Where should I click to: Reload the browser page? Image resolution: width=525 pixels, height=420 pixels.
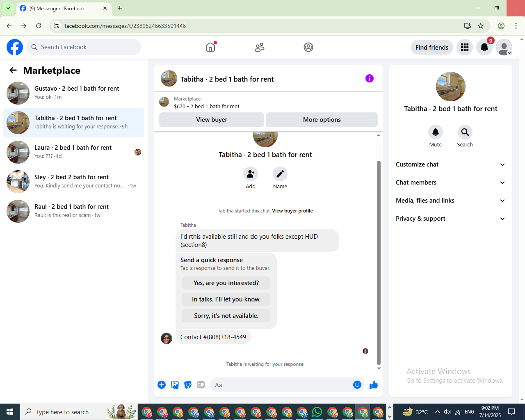coord(39,26)
